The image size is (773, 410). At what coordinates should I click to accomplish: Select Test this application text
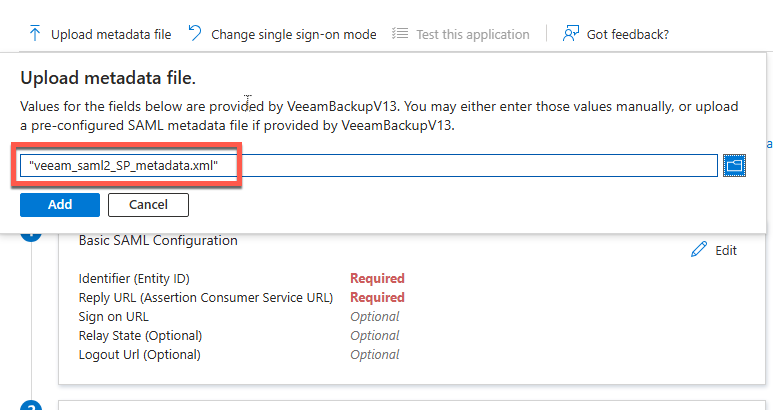click(x=473, y=34)
